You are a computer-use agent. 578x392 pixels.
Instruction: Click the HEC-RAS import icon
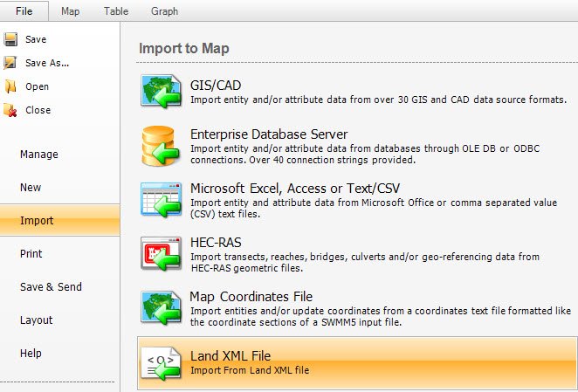(161, 254)
